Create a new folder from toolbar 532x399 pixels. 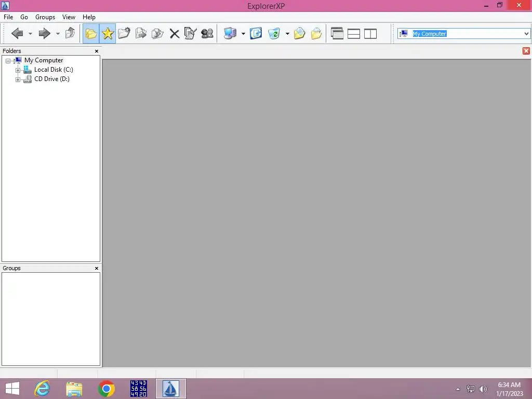[124, 33]
